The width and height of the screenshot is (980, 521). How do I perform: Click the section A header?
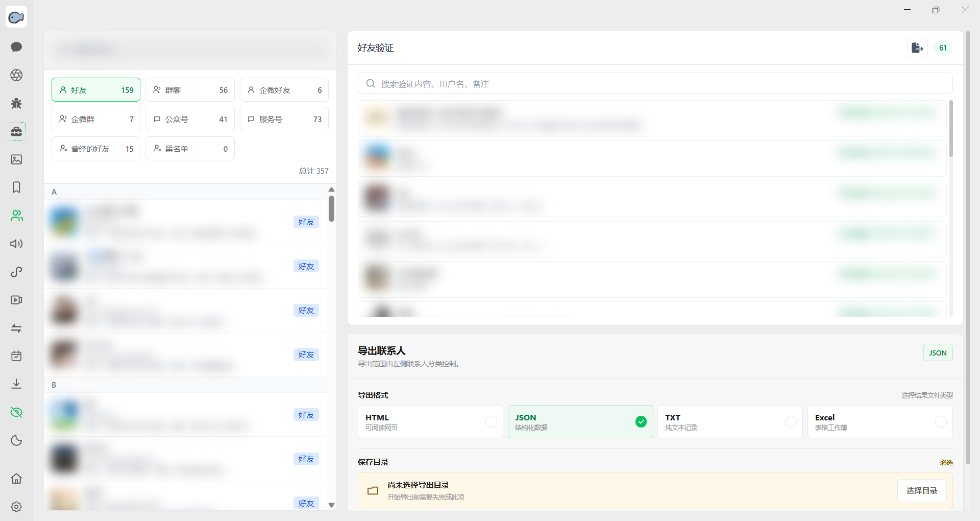click(x=185, y=192)
